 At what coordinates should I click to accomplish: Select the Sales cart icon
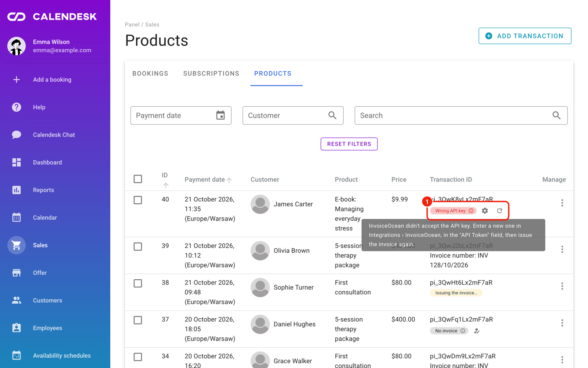17,245
